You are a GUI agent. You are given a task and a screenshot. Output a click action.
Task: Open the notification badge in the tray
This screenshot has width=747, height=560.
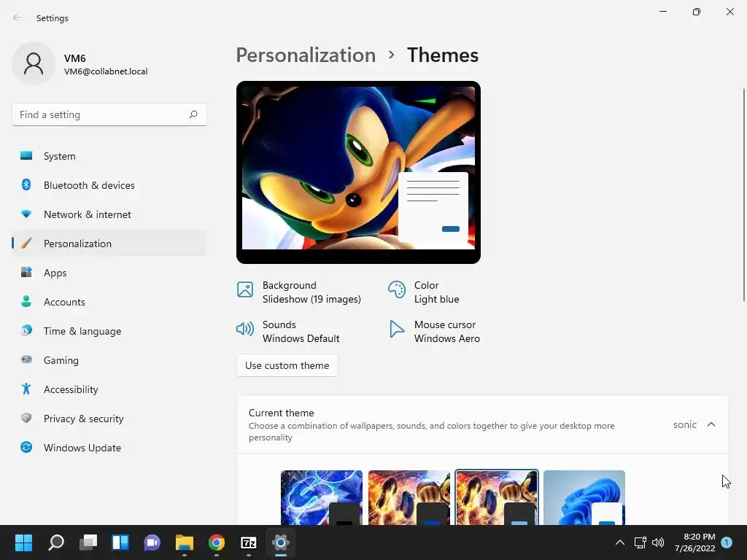coord(727,542)
